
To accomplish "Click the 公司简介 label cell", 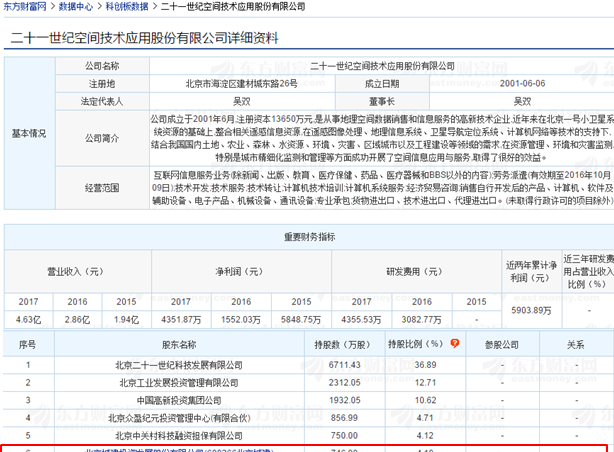I will [x=102, y=138].
